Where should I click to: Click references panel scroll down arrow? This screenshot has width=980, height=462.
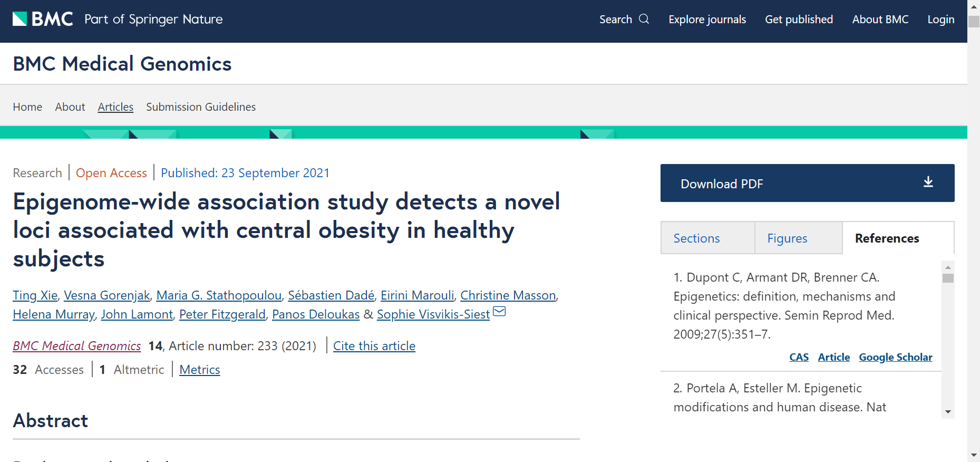948,412
